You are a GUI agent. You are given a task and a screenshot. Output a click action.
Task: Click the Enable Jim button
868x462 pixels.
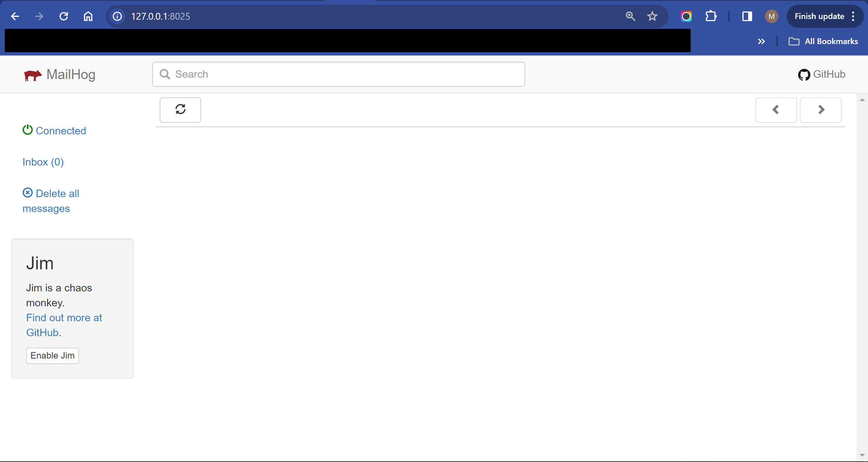[x=53, y=356]
